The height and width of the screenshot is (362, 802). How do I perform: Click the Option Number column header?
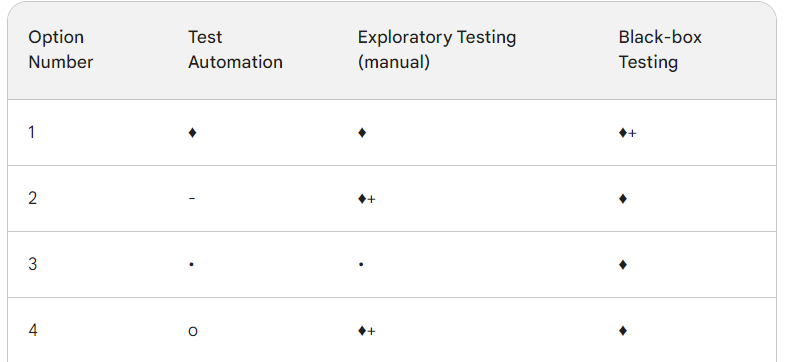60,50
